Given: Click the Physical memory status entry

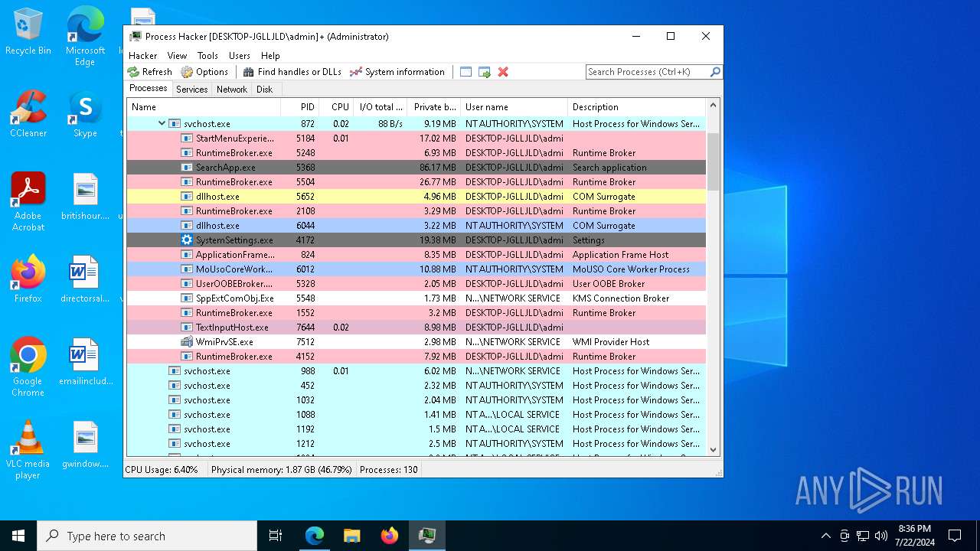Looking at the screenshot, I should click(x=281, y=469).
